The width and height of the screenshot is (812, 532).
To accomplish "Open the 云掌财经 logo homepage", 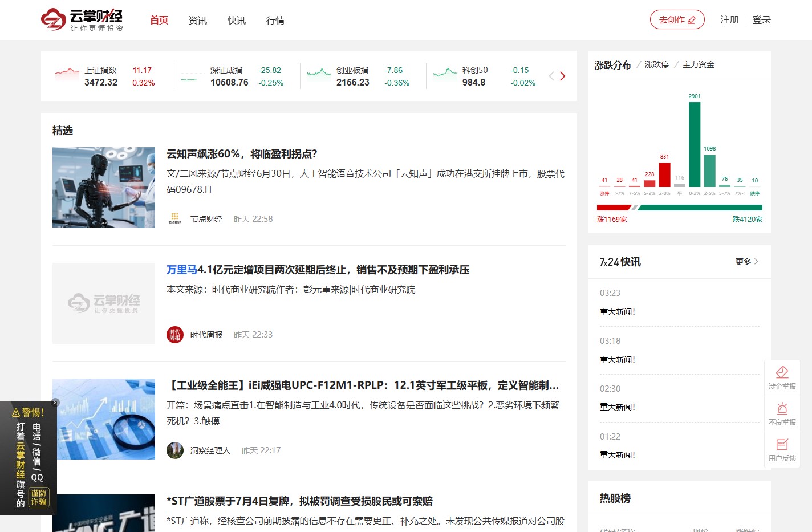I will (x=82, y=20).
